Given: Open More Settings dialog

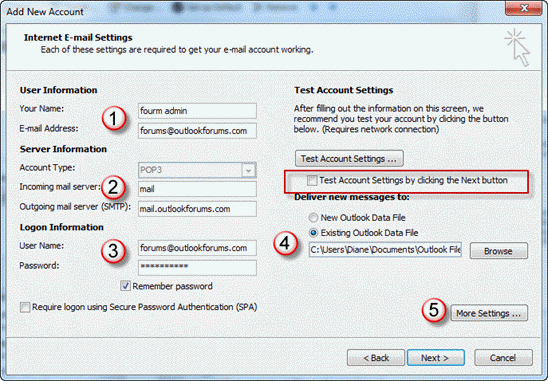Looking at the screenshot, I should tap(489, 313).
